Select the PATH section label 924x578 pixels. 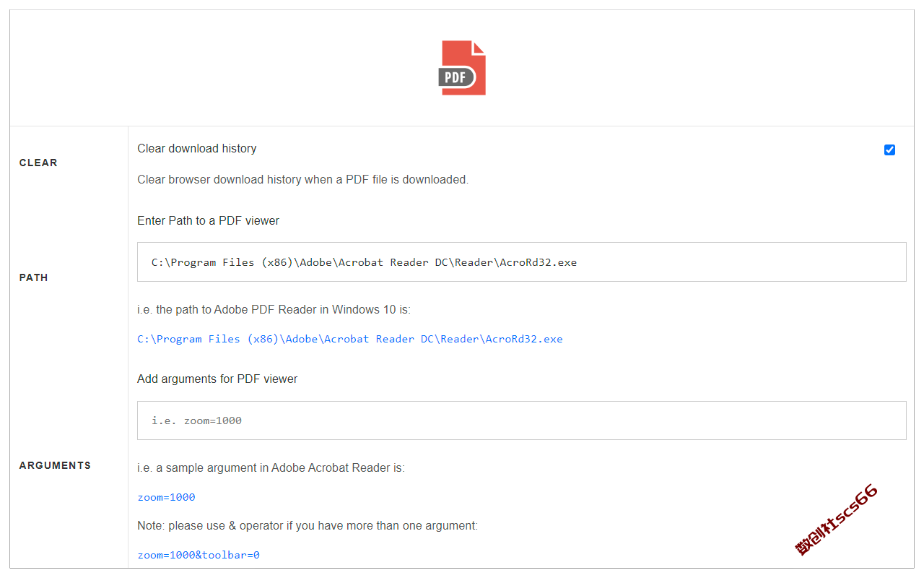tap(34, 277)
